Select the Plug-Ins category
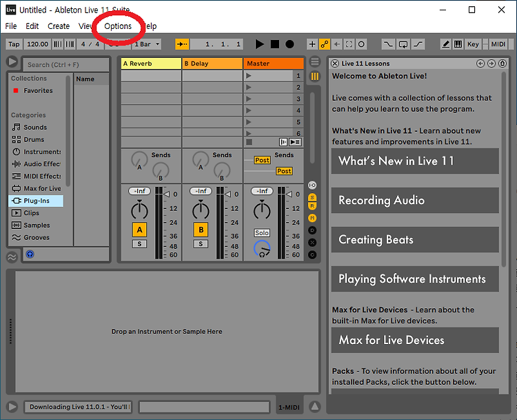 37,201
